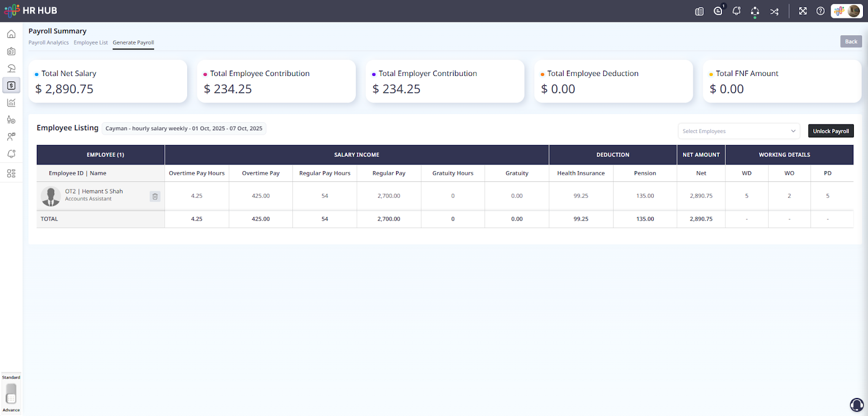Open the support headset icon in corner

(x=857, y=405)
